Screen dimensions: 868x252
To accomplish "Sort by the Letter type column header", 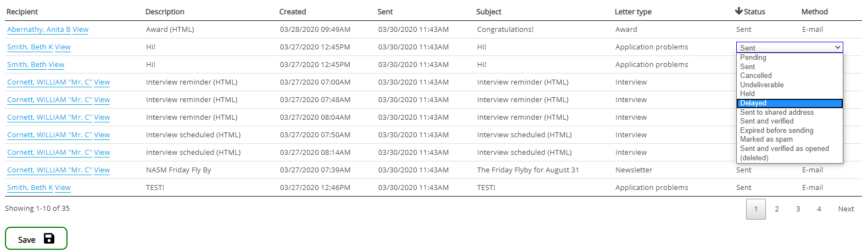I will pyautogui.click(x=632, y=12).
